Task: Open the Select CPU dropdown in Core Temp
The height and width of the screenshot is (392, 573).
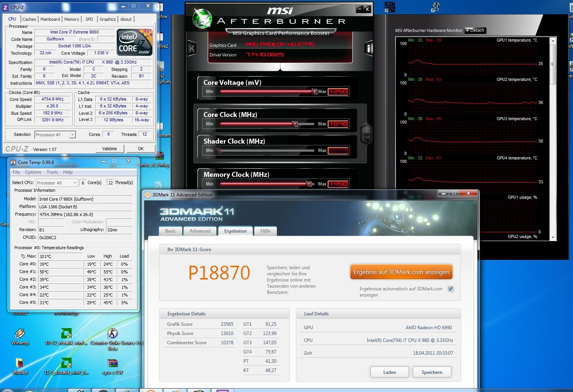Action: (x=57, y=183)
